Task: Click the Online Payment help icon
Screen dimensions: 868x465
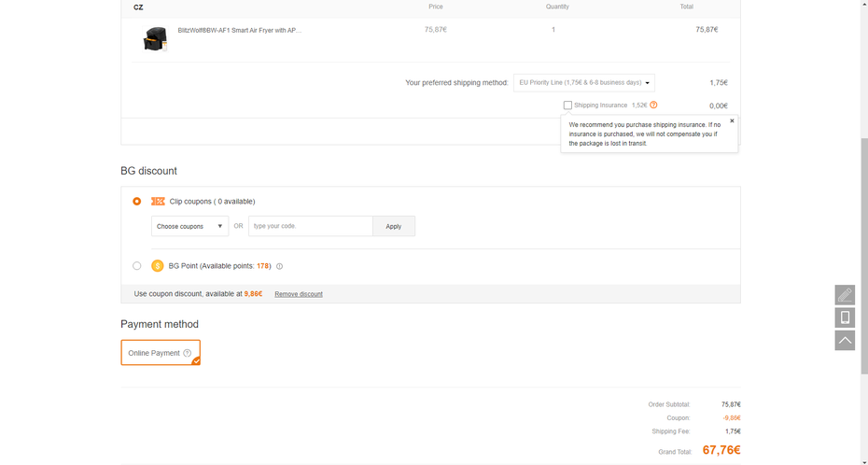Action: tap(187, 353)
